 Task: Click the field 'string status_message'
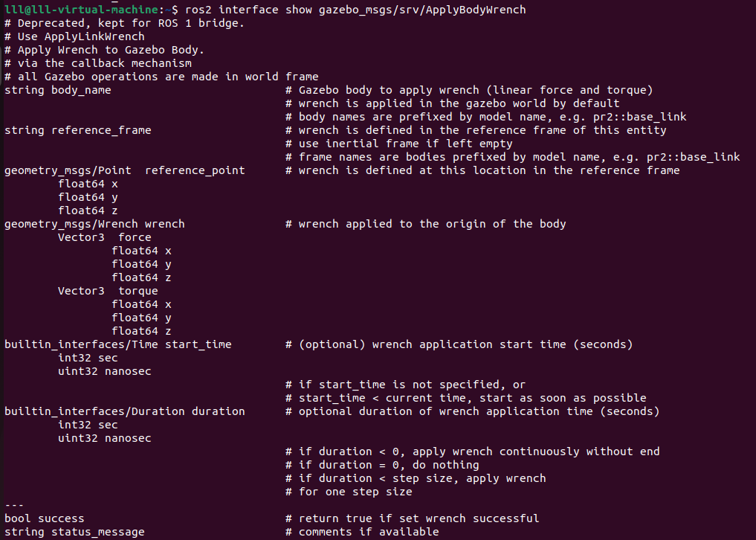coord(74,533)
